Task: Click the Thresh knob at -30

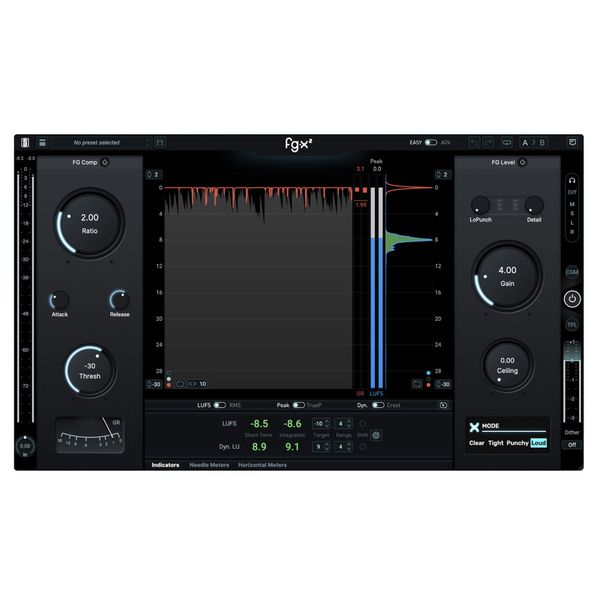Action: coord(90,370)
